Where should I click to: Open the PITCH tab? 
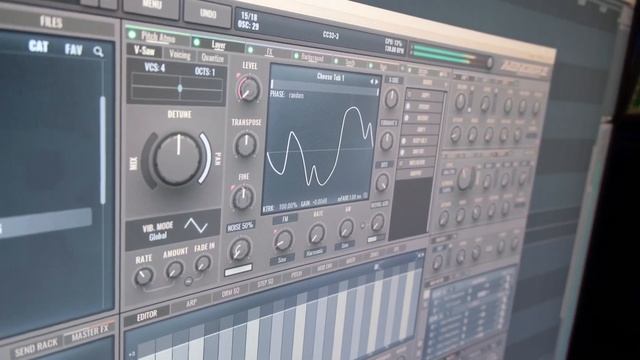click(x=297, y=275)
